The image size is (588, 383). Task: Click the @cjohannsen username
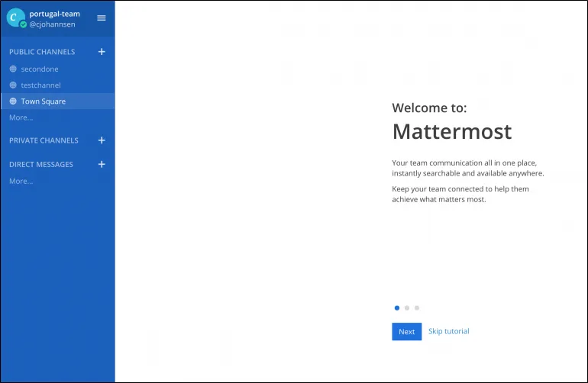[x=52, y=24]
